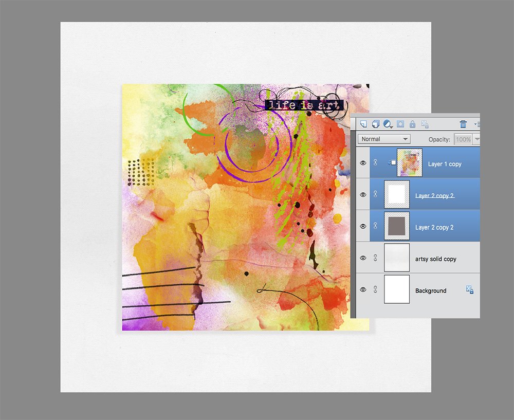The height and width of the screenshot is (420, 514).
Task: Click link icon on underlined Layer 2 copy 2
Action: pyautogui.click(x=375, y=194)
